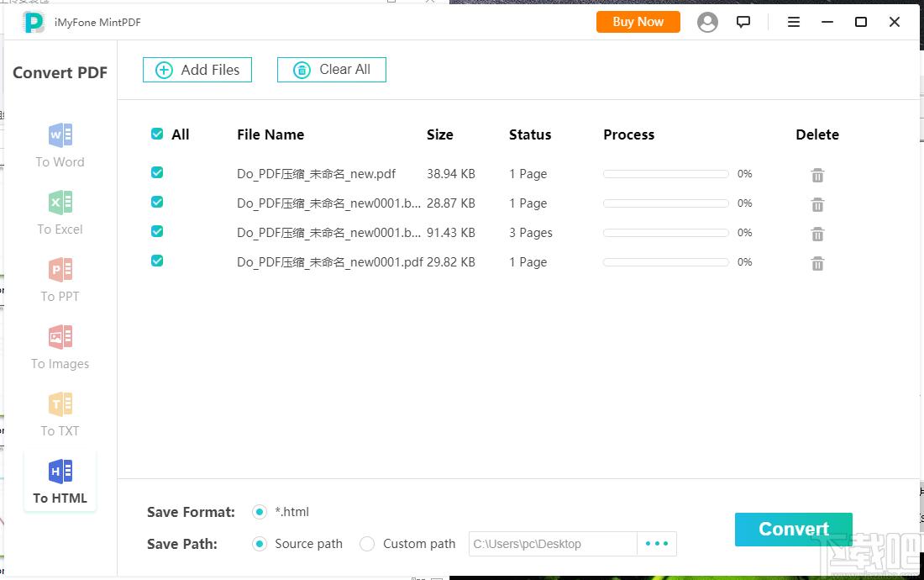Click the progress bar of 91.43 KB file
The image size is (924, 580).
tap(666, 233)
